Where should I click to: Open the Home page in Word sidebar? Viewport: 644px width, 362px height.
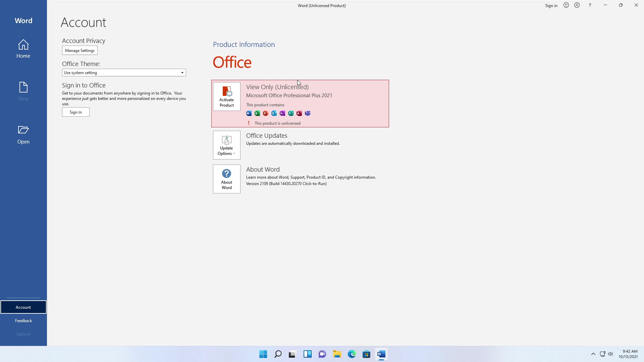click(23, 49)
